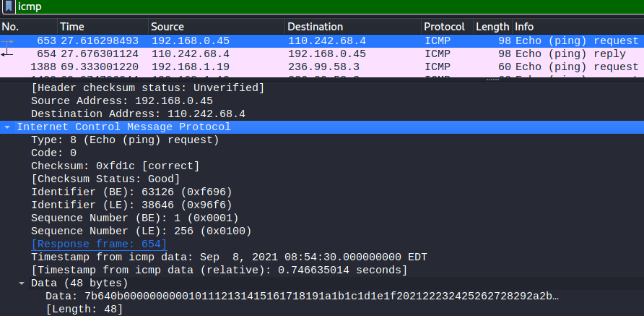The height and width of the screenshot is (316, 644).
Task: Select the Header checksum status line
Action: click(x=147, y=87)
